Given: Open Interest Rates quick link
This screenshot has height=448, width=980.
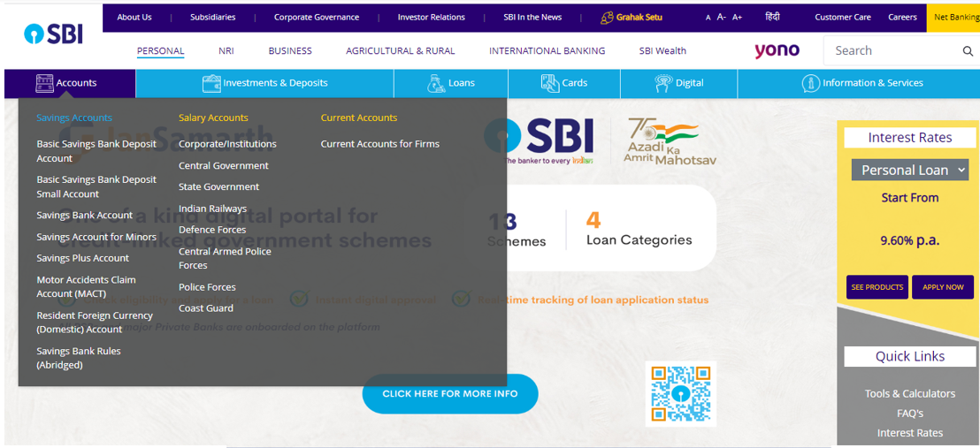Looking at the screenshot, I should coord(910,433).
